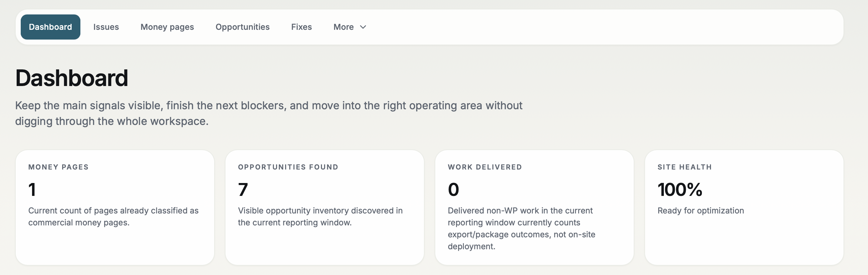Click the Ready for optimization text
Screen dimensions: 868x275
pyautogui.click(x=700, y=210)
